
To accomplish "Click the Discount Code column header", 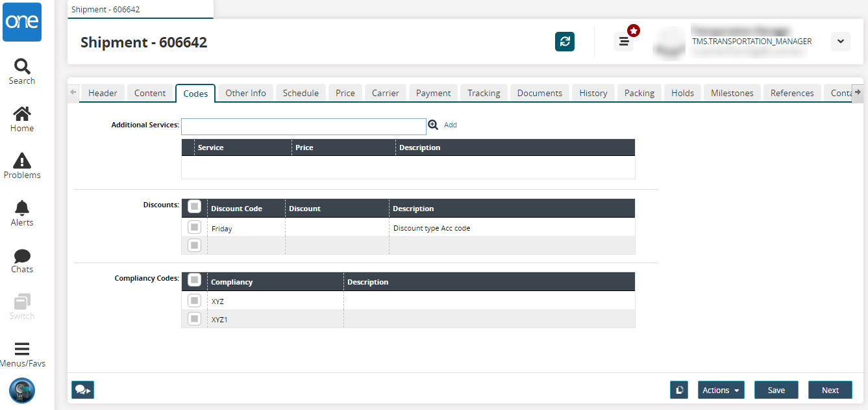I will [246, 209].
